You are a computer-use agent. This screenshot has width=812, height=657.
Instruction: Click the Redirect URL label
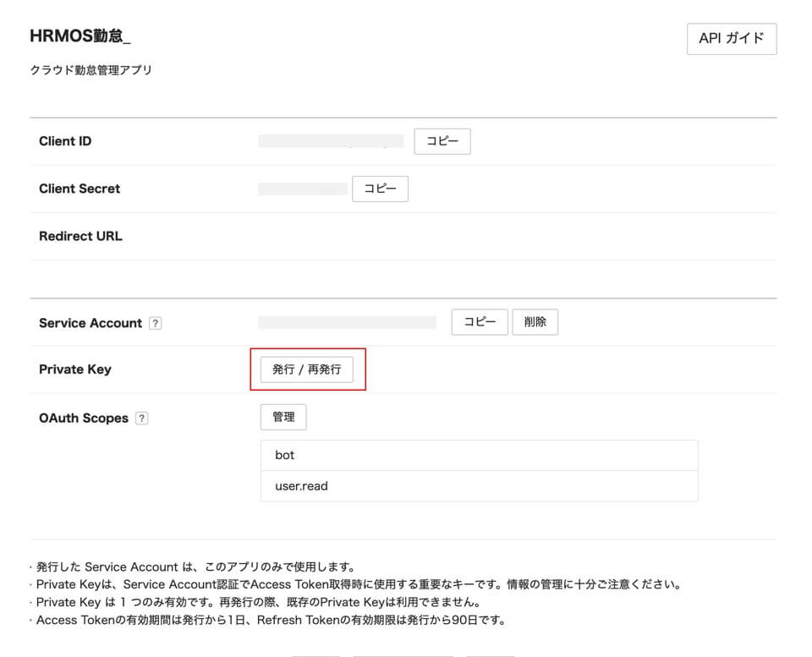coord(81,237)
